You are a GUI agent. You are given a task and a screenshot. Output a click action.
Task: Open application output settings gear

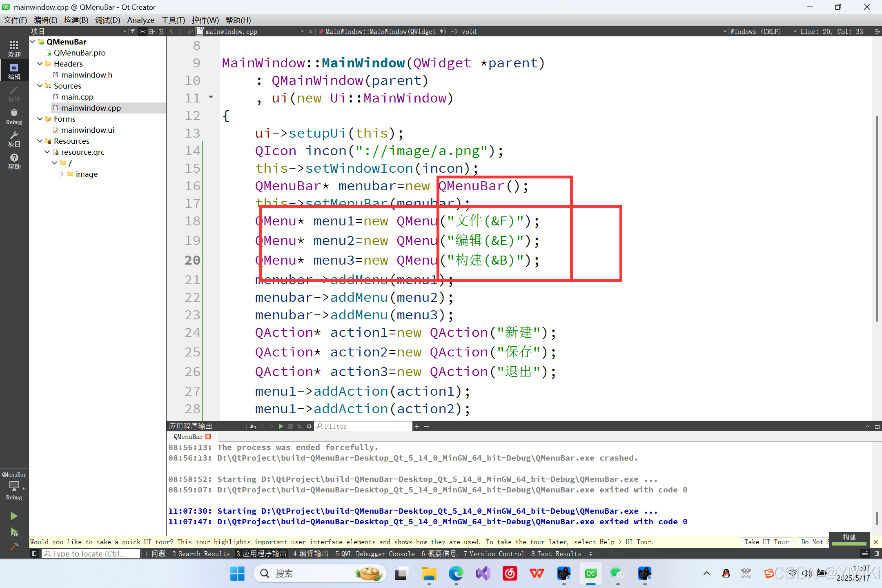click(309, 426)
